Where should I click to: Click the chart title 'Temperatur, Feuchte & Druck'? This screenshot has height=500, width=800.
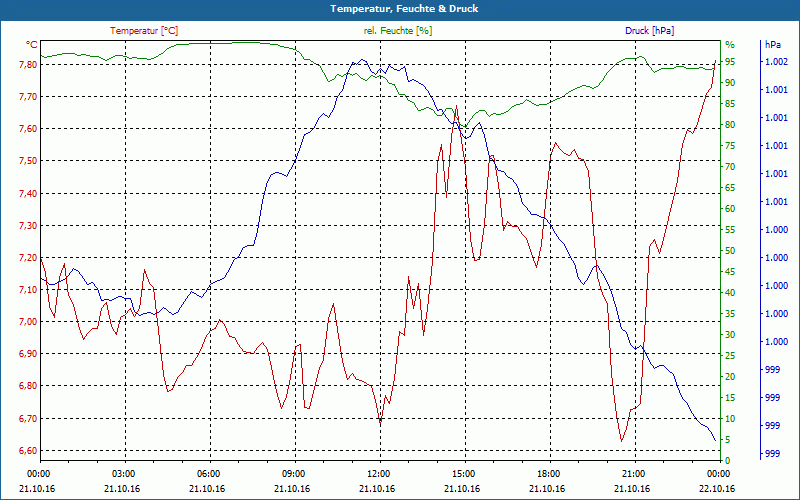pyautogui.click(x=404, y=9)
